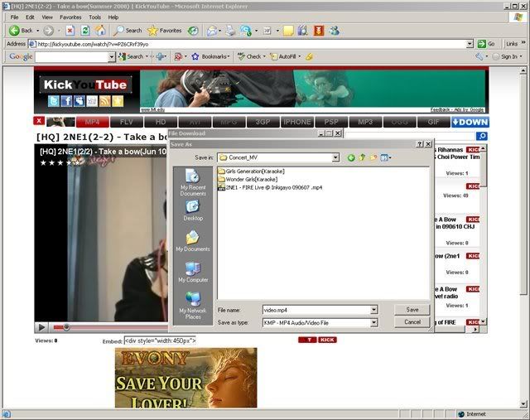
Task: Expand the Save in folder dropdown
Action: coord(335,157)
